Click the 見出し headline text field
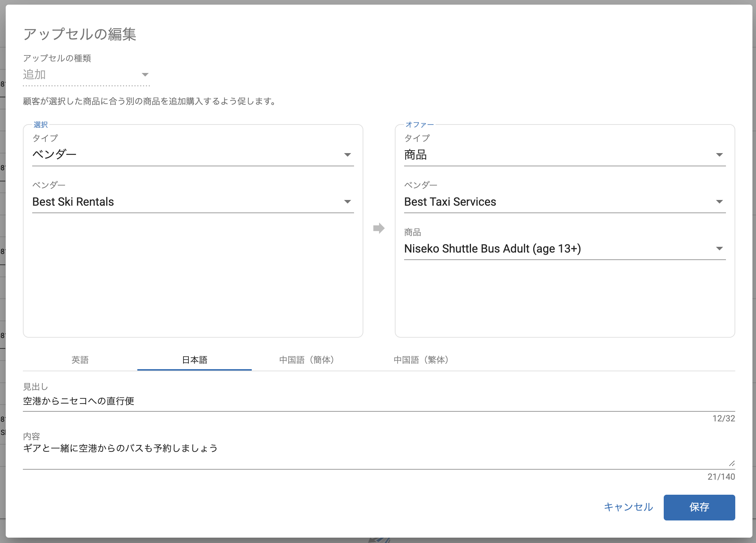Viewport: 756px width, 543px height. click(x=378, y=401)
